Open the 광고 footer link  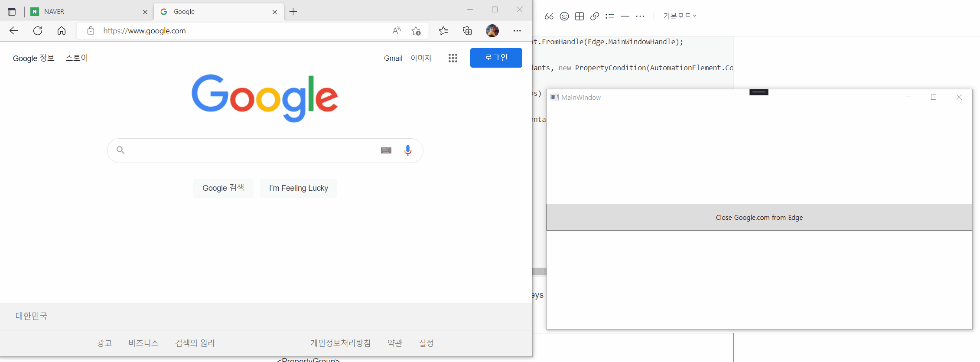[104, 343]
